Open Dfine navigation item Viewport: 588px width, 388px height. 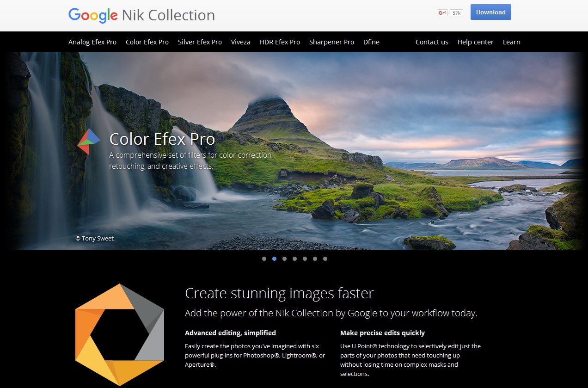pyautogui.click(x=371, y=42)
